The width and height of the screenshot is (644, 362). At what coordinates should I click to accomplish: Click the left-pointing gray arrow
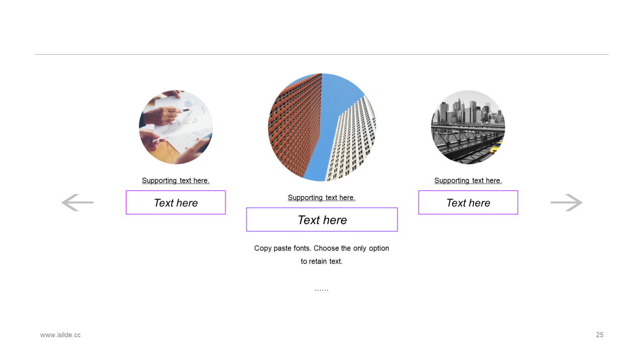pyautogui.click(x=77, y=203)
